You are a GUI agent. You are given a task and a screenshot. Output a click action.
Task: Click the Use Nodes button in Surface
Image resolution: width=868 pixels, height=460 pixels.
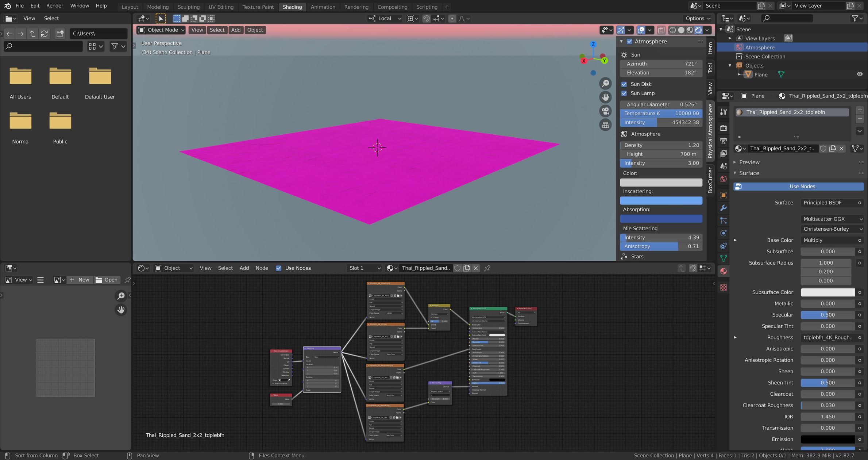tap(799, 186)
